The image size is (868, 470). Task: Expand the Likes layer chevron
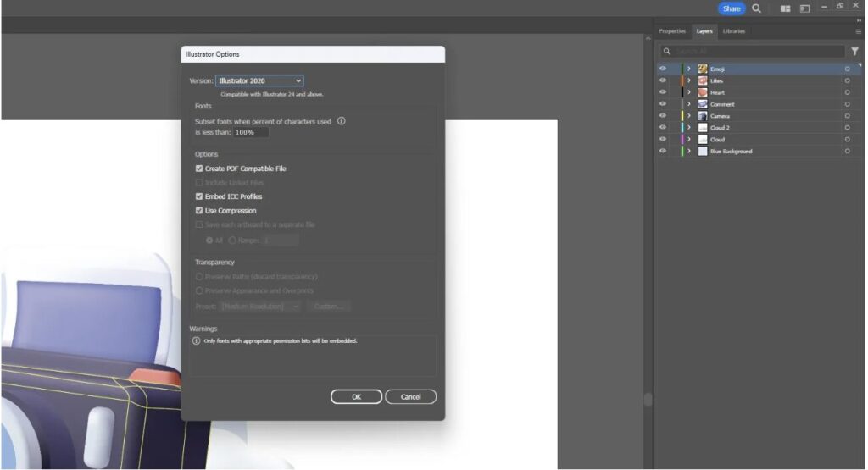[x=689, y=80]
